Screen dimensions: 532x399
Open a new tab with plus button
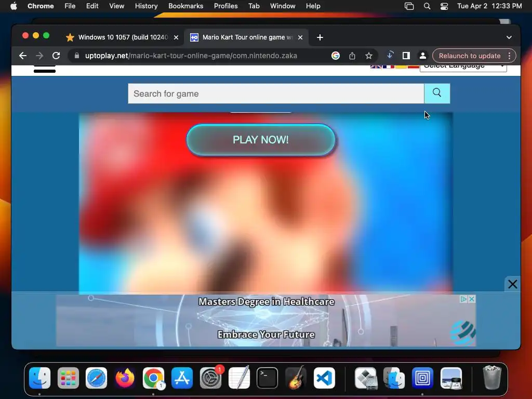pos(320,37)
